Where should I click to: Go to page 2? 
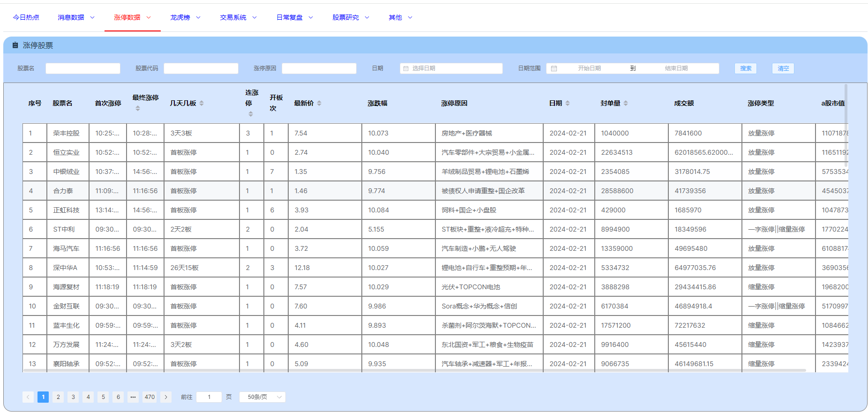point(58,397)
